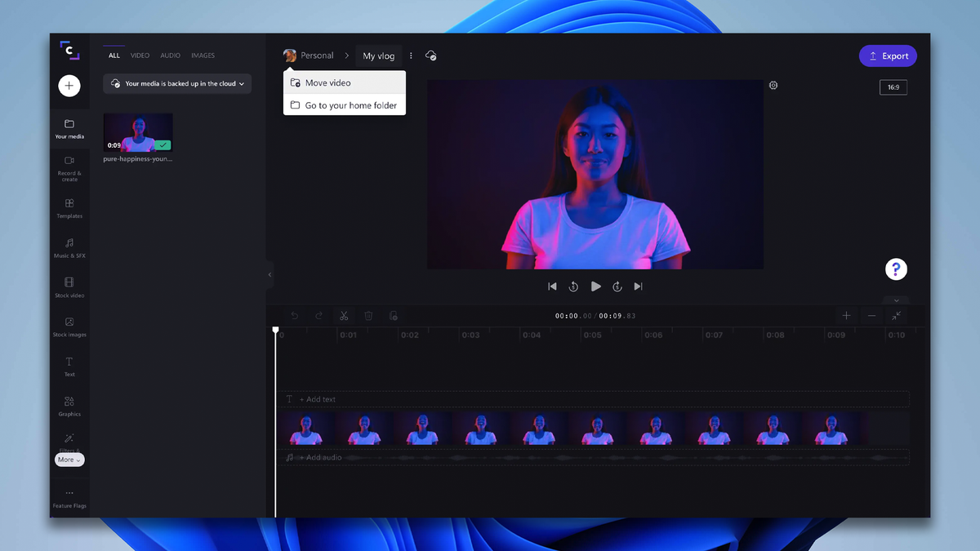Select the pure-happiness video thumbnail
The width and height of the screenshot is (980, 551).
(x=137, y=131)
